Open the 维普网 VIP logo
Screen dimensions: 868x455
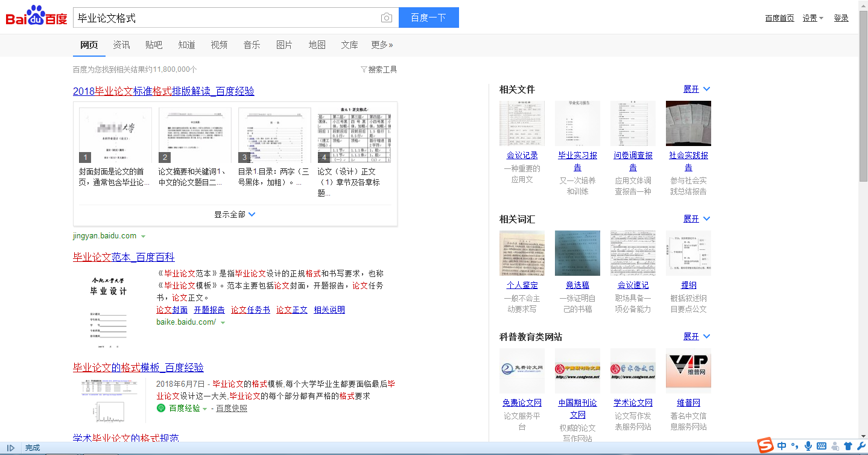click(688, 371)
